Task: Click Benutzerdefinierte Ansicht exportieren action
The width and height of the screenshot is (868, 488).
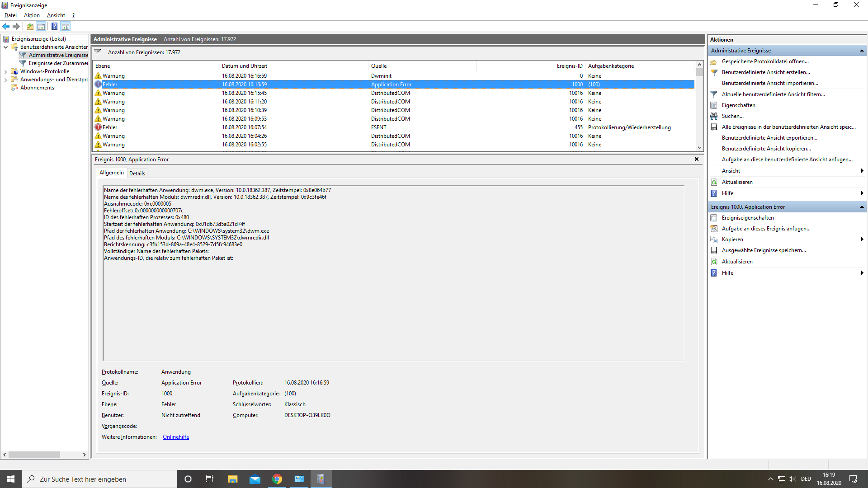Action: click(769, 138)
